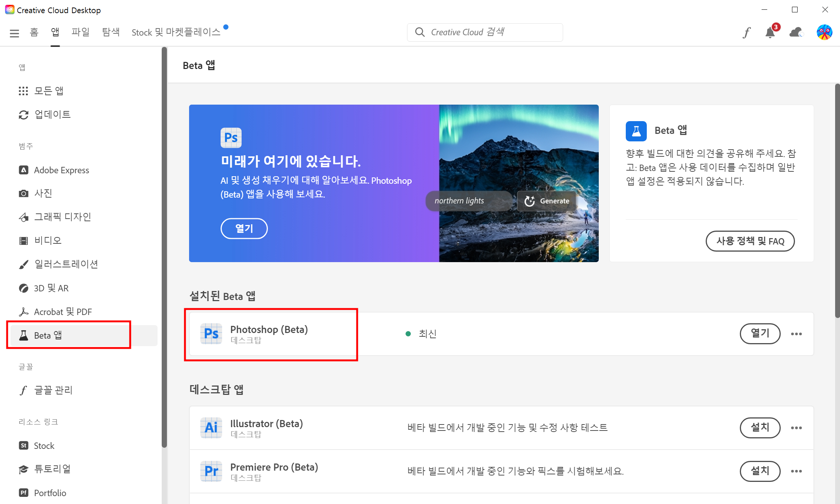Switch to the 앱 tab
This screenshot has width=840, height=504.
pos(55,32)
